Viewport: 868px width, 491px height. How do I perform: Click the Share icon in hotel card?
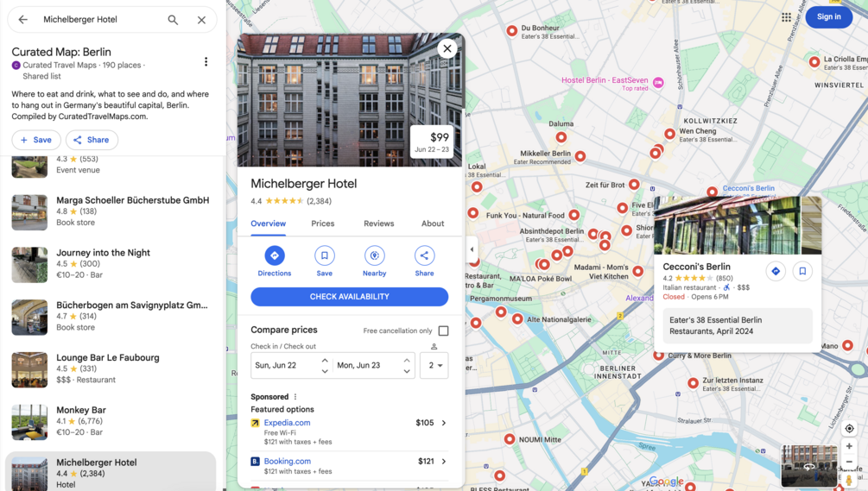tap(424, 255)
